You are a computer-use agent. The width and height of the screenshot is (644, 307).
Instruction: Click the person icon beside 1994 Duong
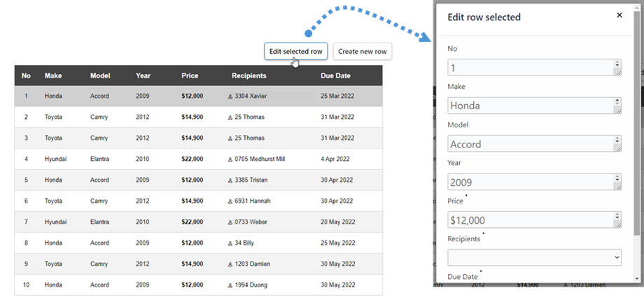tap(230, 285)
